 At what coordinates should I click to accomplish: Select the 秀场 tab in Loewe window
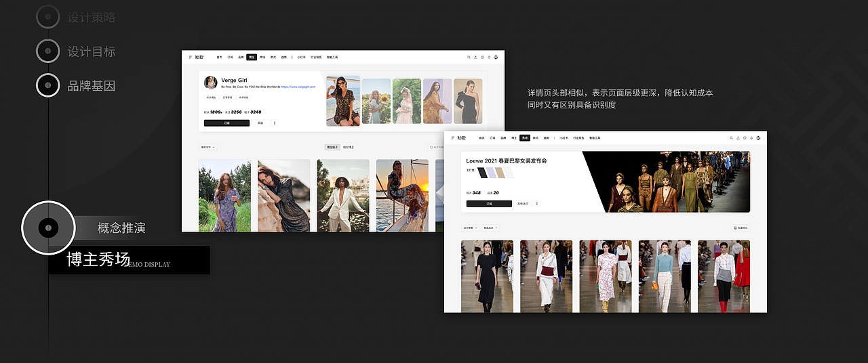coord(525,138)
